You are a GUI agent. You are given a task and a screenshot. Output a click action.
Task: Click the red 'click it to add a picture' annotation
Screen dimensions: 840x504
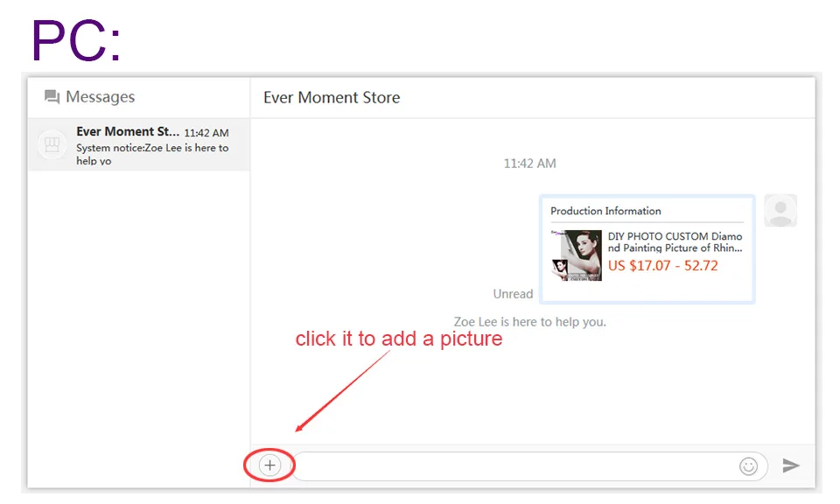tap(399, 339)
